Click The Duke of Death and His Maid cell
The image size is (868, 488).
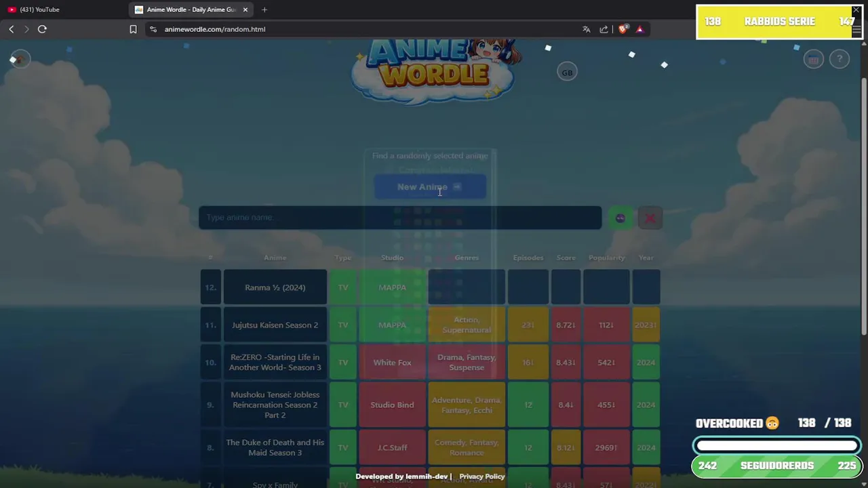(x=275, y=447)
